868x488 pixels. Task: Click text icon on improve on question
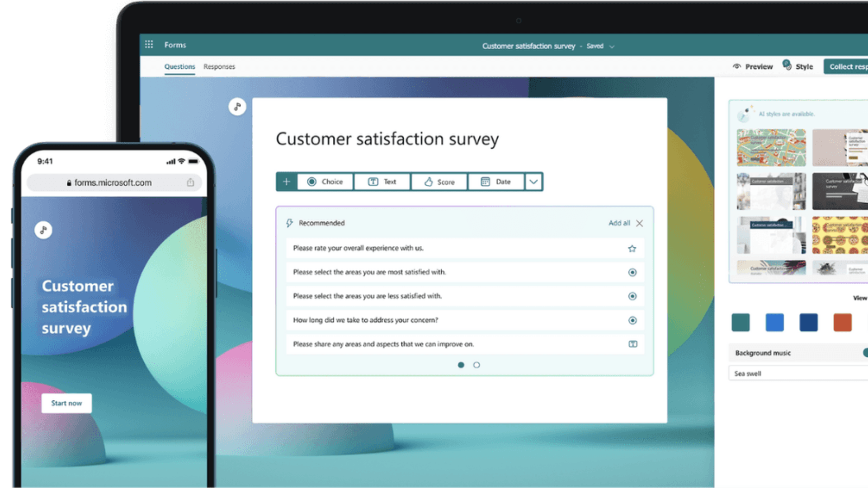point(633,344)
